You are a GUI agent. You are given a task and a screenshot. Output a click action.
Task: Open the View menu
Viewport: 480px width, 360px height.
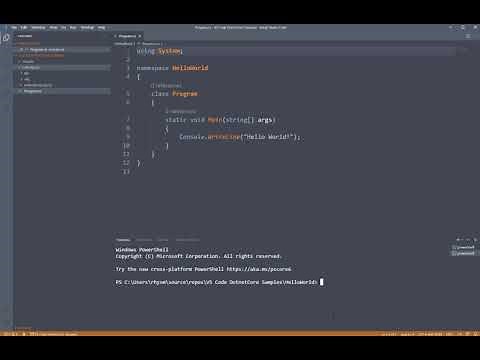tap(53, 28)
